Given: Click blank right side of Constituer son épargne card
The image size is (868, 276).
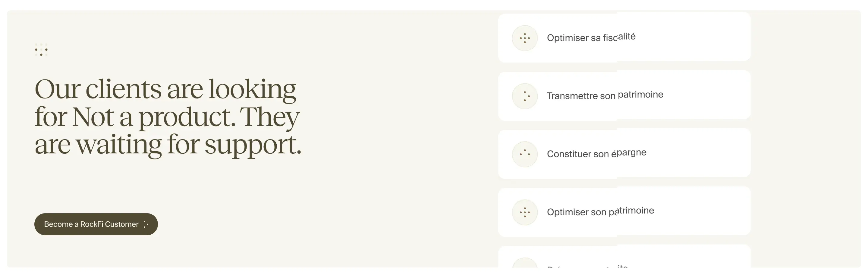Looking at the screenshot, I should pos(701,153).
